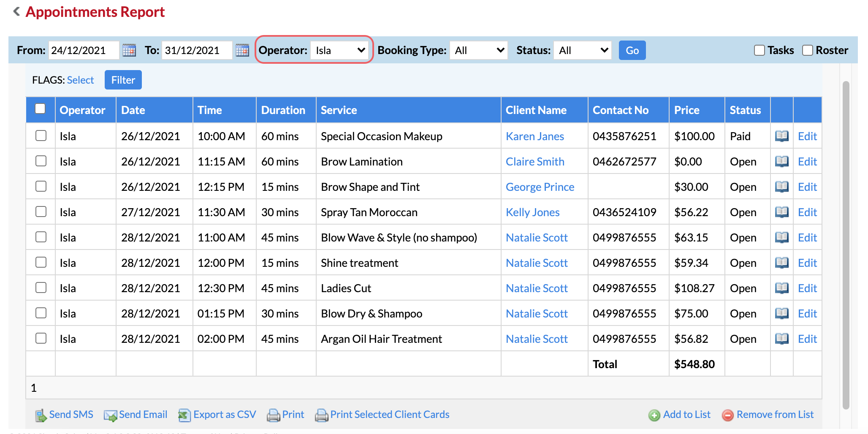The width and height of the screenshot is (868, 434).
Task: Open card icon in Blow Wave & Style row
Action: click(x=782, y=237)
